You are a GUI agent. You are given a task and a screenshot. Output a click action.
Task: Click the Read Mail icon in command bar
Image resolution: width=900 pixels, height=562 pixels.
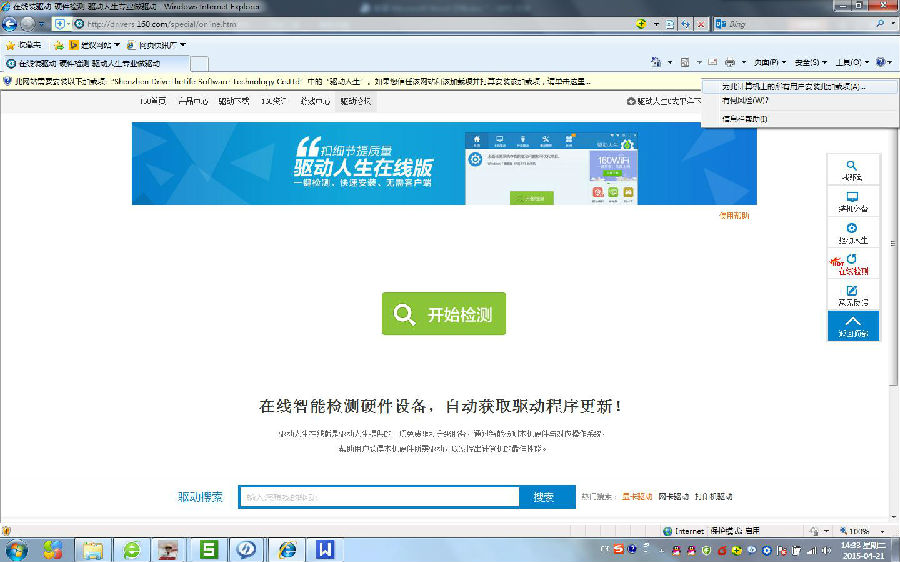coord(713,62)
